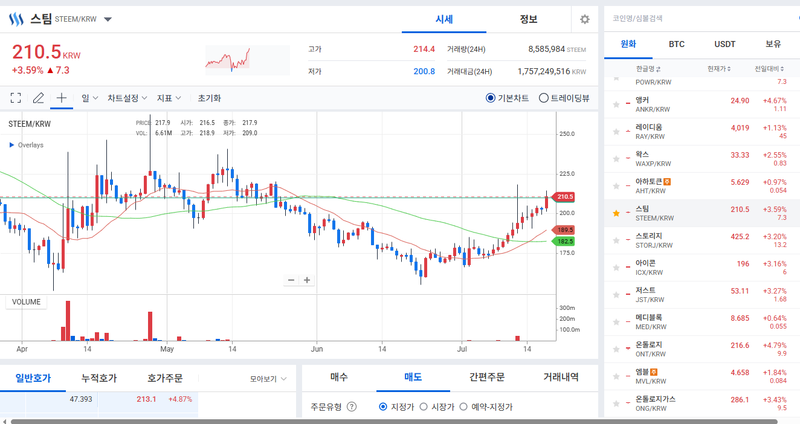Select the 메디블록 MED/KRW row
This screenshot has width=800, height=424.
(702, 322)
